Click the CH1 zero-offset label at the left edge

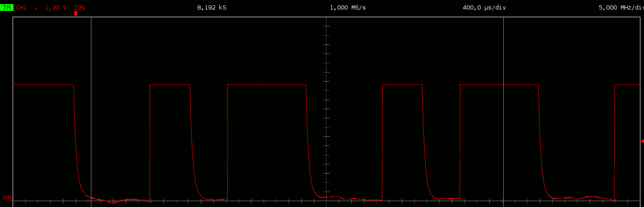pos(7,197)
